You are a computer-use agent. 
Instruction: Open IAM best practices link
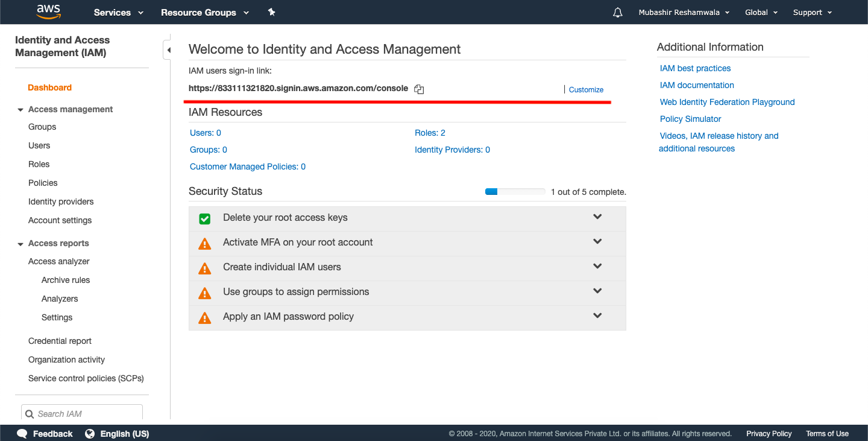point(695,68)
